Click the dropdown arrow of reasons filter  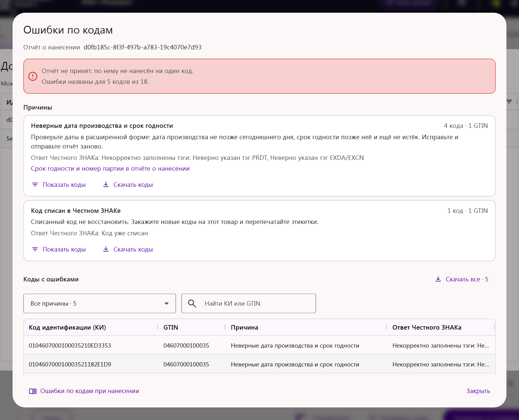(166, 304)
